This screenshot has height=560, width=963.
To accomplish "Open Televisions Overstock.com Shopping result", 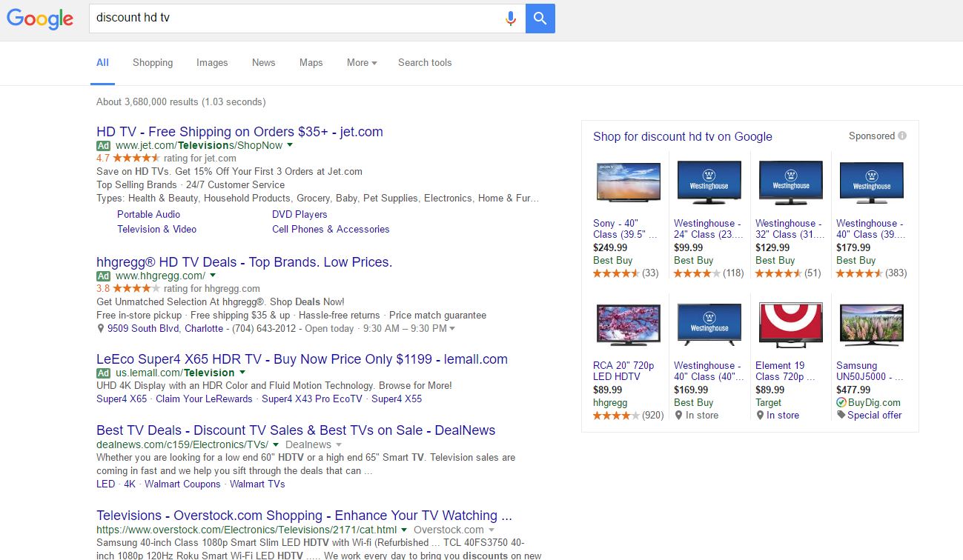I will click(304, 516).
